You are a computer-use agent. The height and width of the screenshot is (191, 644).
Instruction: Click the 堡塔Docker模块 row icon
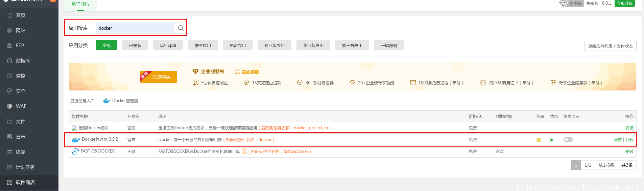pyautogui.click(x=74, y=128)
